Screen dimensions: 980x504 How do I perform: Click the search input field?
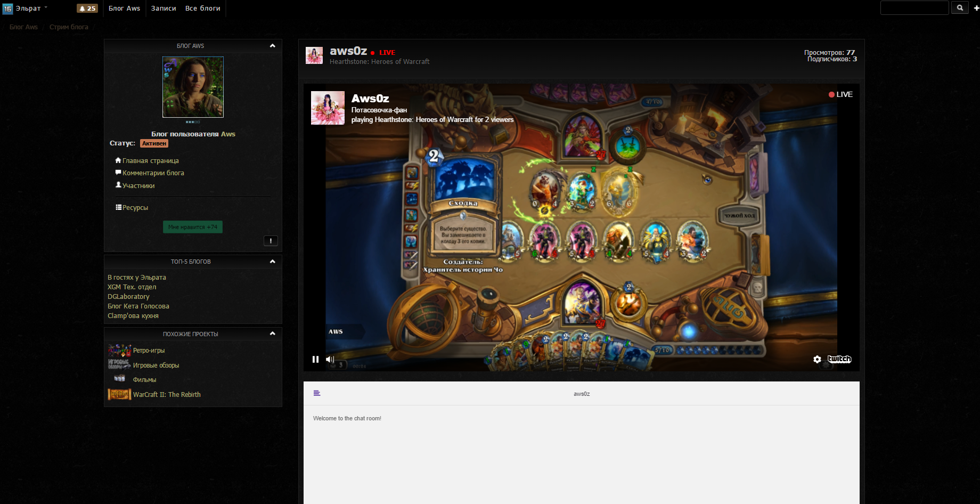click(x=914, y=7)
